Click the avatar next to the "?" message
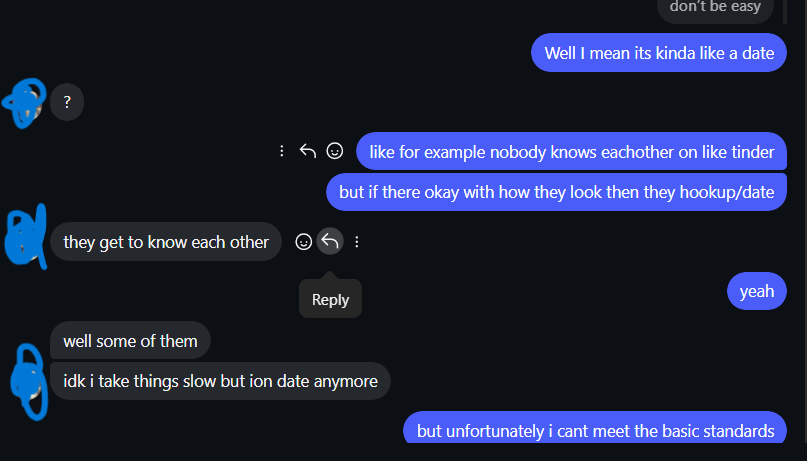 tap(24, 102)
